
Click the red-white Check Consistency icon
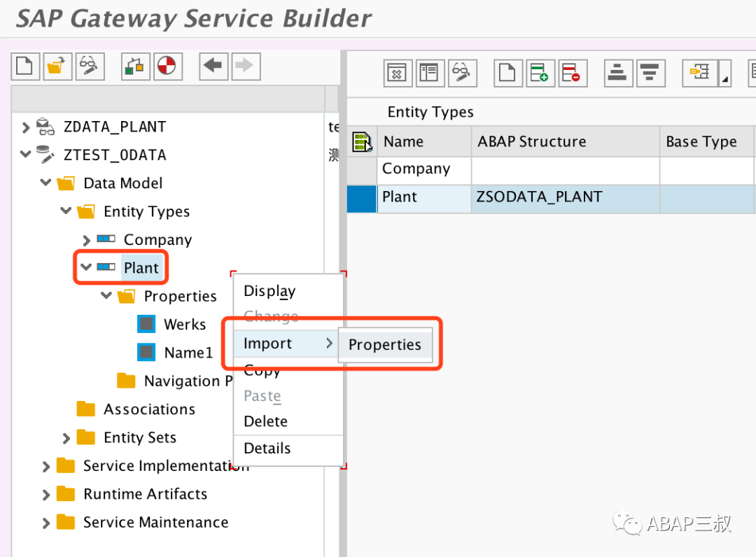tap(167, 66)
